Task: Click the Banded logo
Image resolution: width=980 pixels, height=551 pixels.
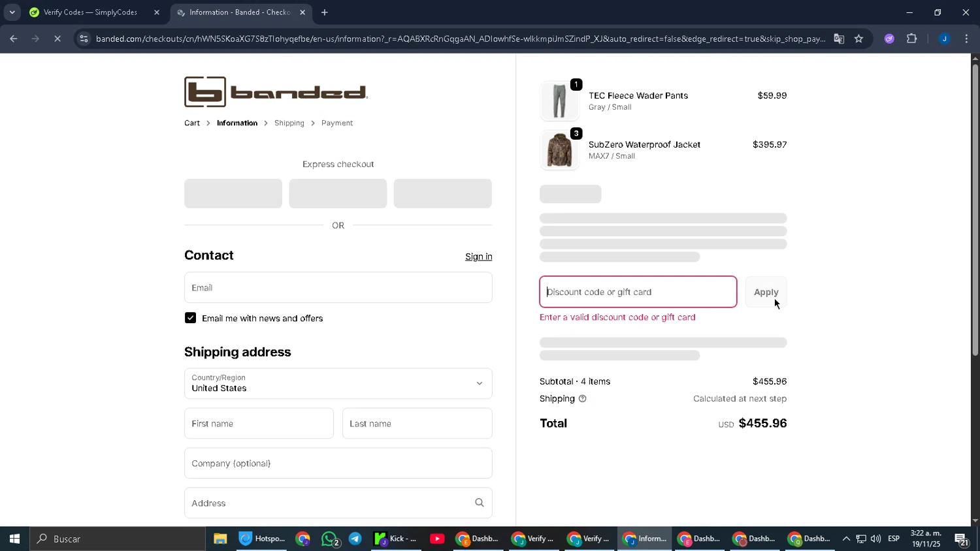Action: pos(276,92)
